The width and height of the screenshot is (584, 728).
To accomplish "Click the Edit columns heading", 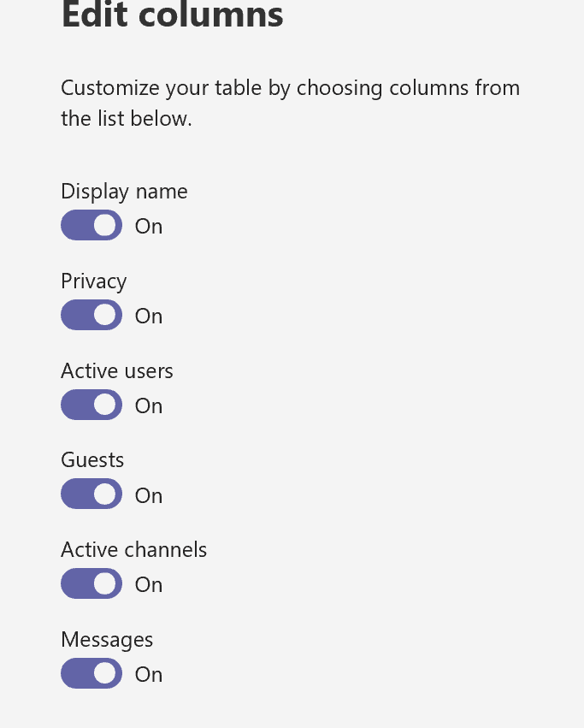I will (172, 15).
